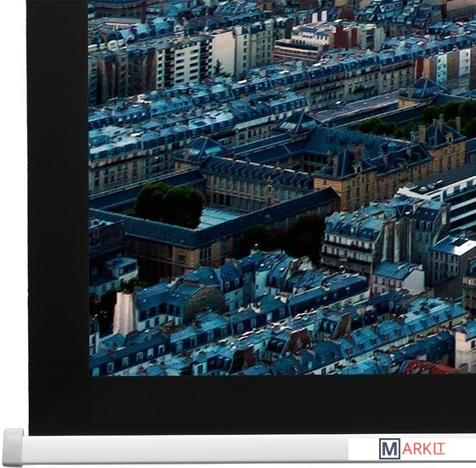Screen dimensions: 476x468
Task: Click the white building at bottom right corner
Action: click(x=465, y=352)
